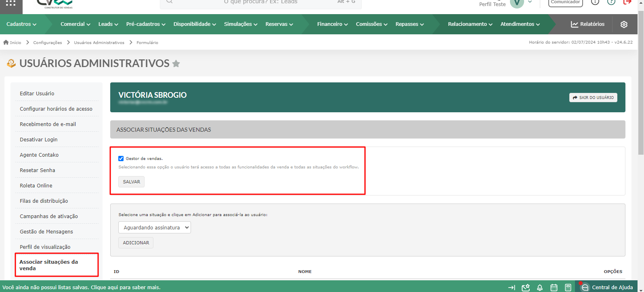Click the V user avatar
This screenshot has height=292, width=644.
tap(517, 3)
